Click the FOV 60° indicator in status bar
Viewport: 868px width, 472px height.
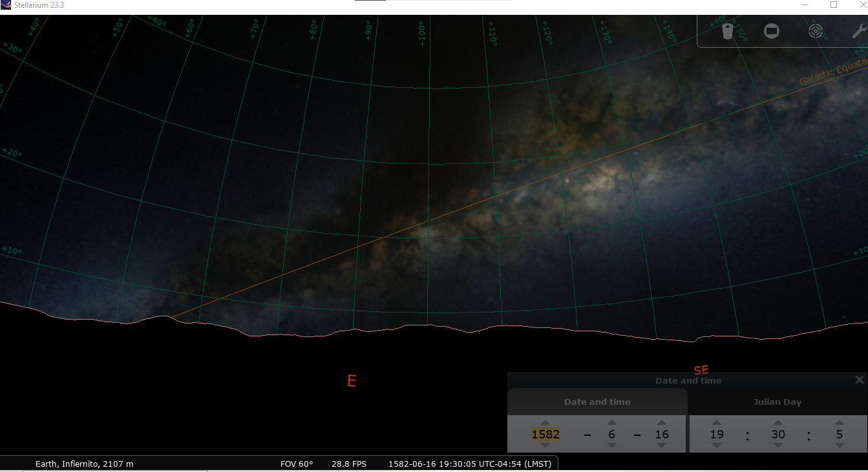[x=297, y=463]
